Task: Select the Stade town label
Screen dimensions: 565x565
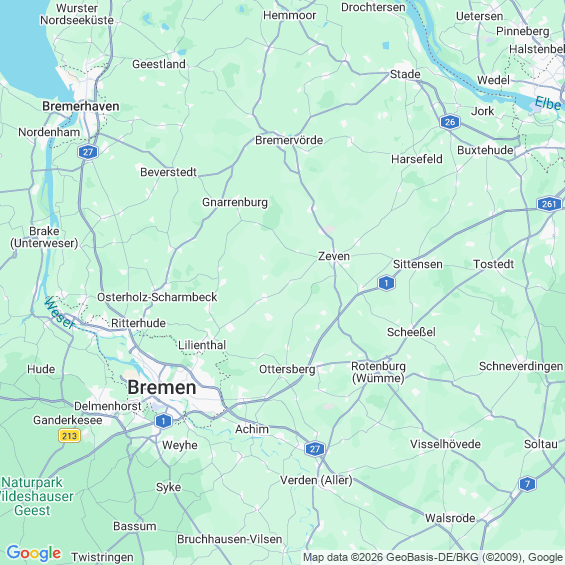Action: pyautogui.click(x=405, y=74)
